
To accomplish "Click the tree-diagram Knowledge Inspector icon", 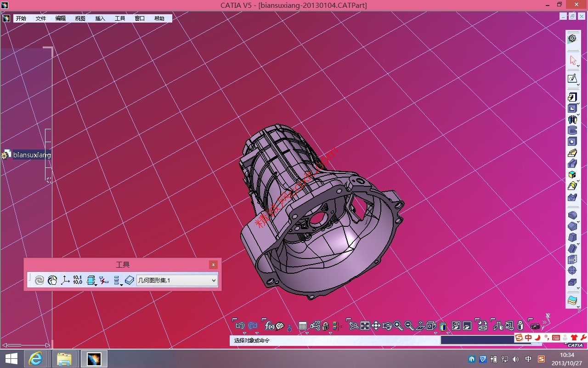I will 315,326.
